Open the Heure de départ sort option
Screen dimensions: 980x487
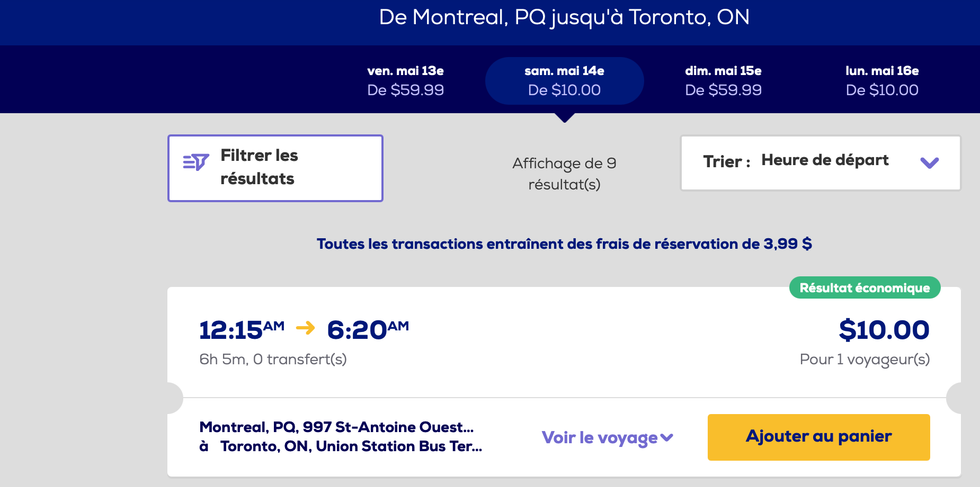click(824, 160)
